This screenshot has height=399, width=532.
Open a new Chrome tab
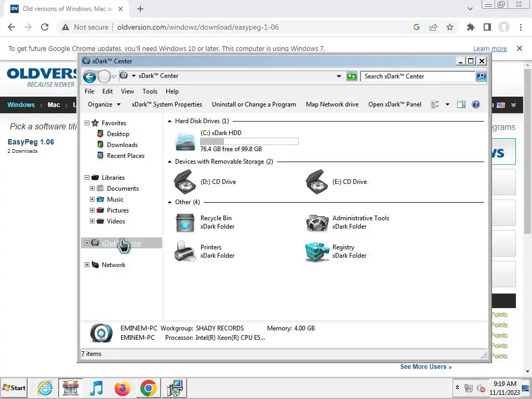[140, 9]
